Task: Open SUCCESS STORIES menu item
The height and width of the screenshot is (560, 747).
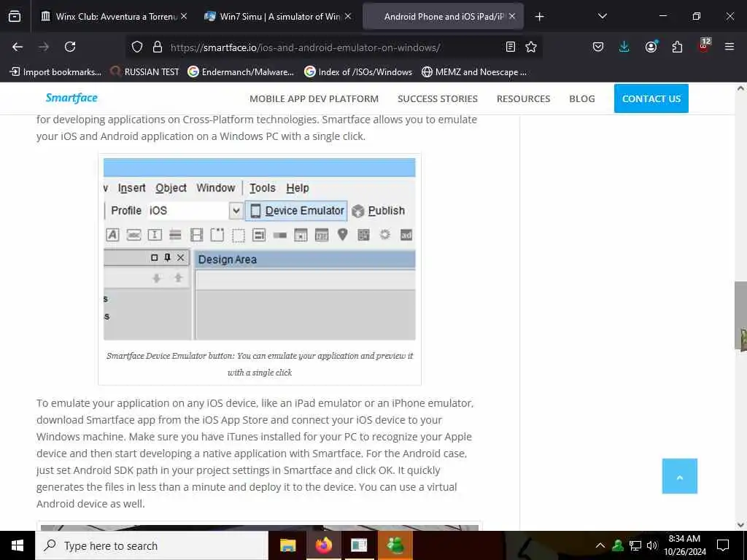Action: pyautogui.click(x=438, y=98)
